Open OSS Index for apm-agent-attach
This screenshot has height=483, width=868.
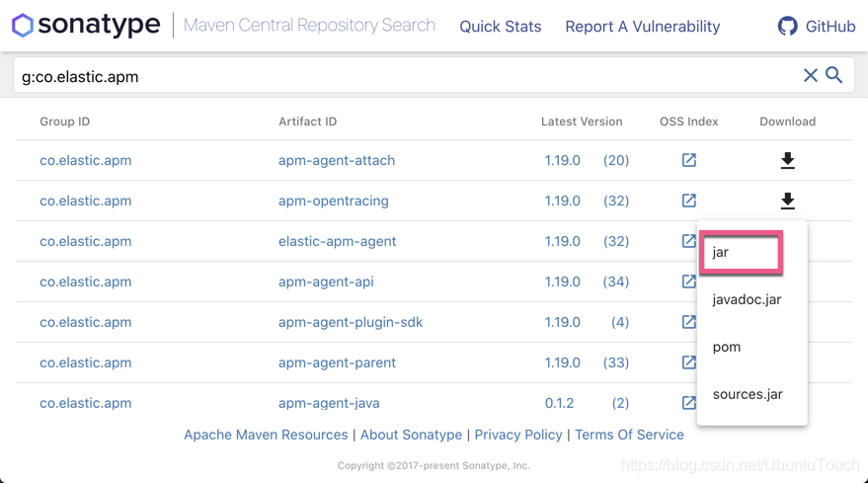pyautogui.click(x=688, y=160)
